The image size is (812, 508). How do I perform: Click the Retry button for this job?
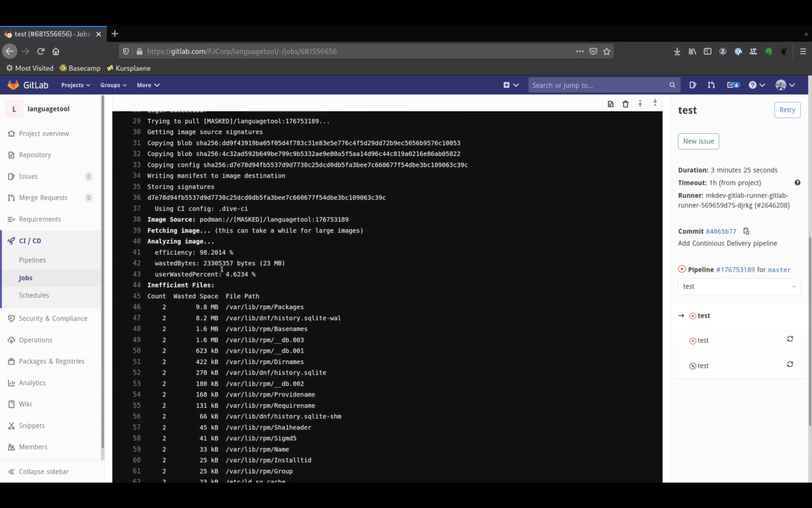tap(787, 109)
